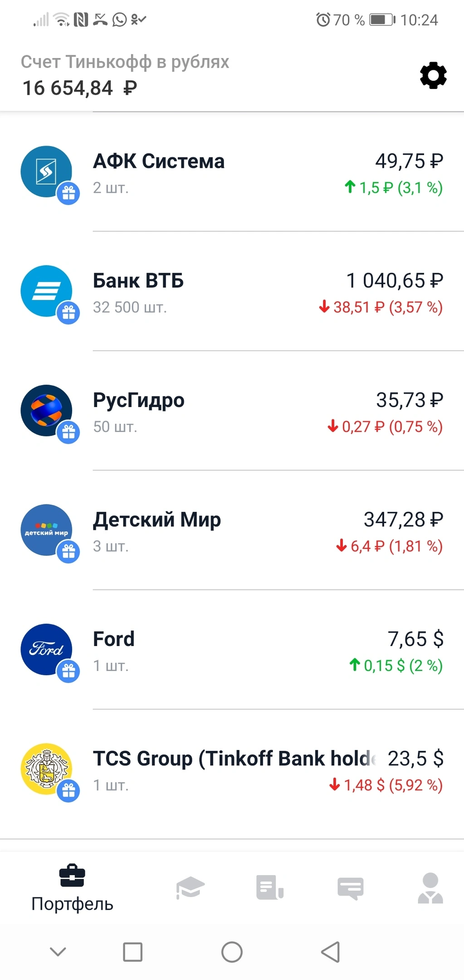Tap the Ford logo icon

(46, 649)
